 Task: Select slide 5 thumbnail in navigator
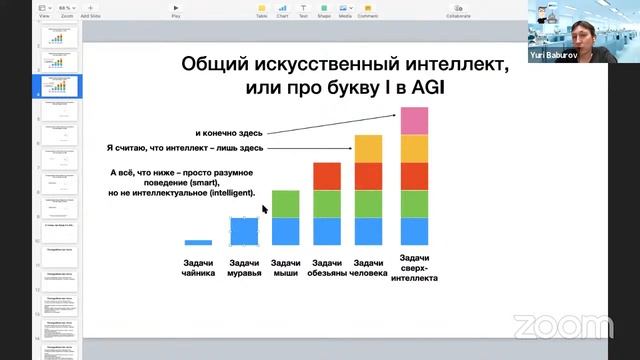60,111
